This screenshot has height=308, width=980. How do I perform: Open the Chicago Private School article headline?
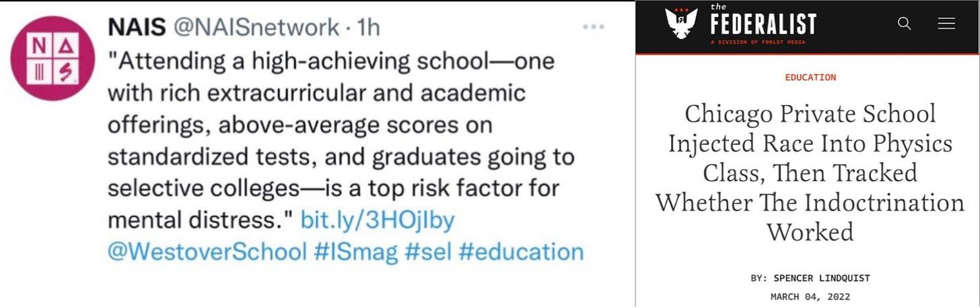[810, 173]
